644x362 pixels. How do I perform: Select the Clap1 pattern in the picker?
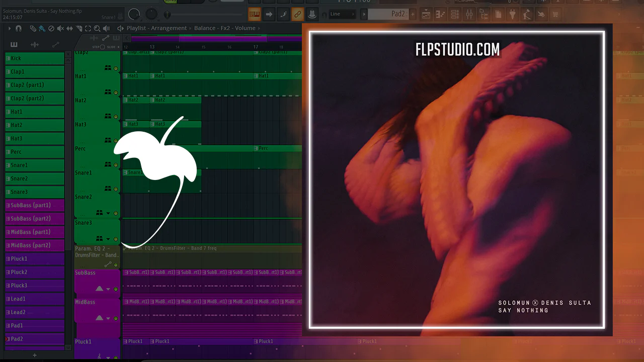(35, 72)
